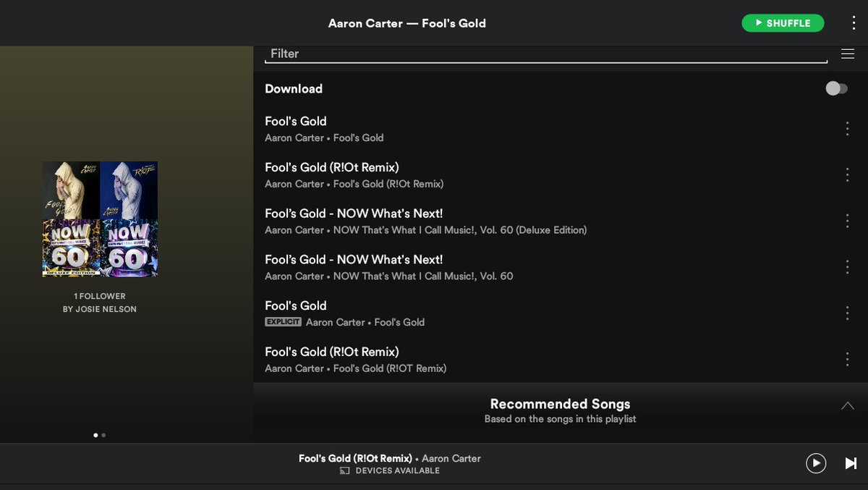Open options for the last R!OT Remix track
The width and height of the screenshot is (868, 490).
tap(847, 359)
